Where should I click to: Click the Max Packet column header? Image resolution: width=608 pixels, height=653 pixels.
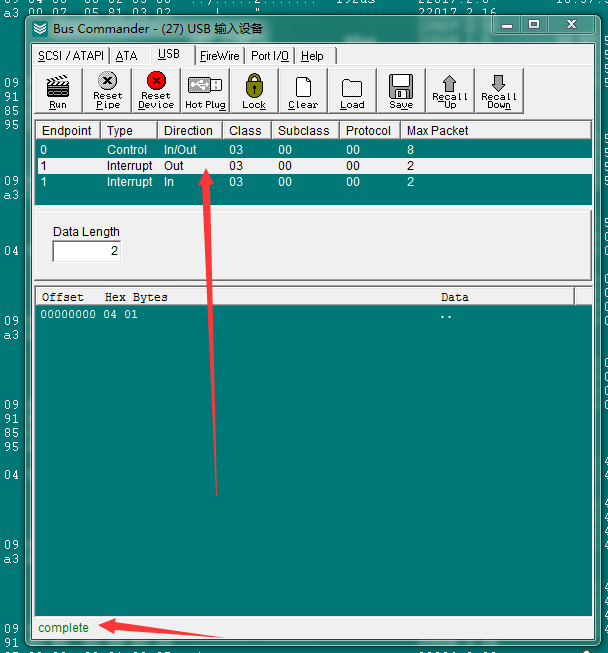[x=496, y=130]
